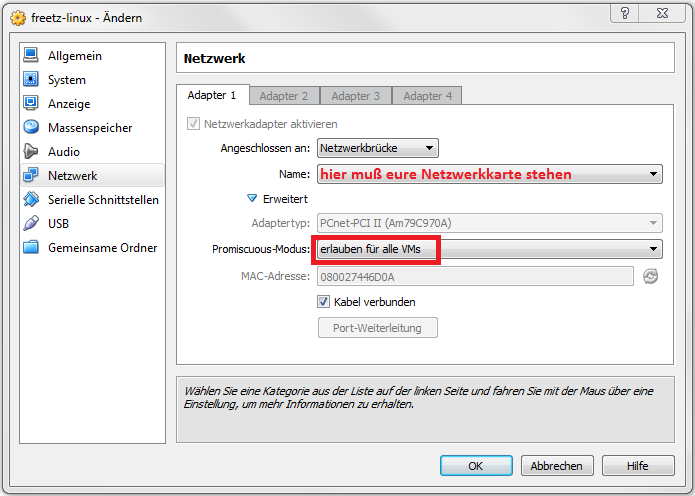
Task: Open the Angeschlossen an dropdown
Action: tap(378, 148)
